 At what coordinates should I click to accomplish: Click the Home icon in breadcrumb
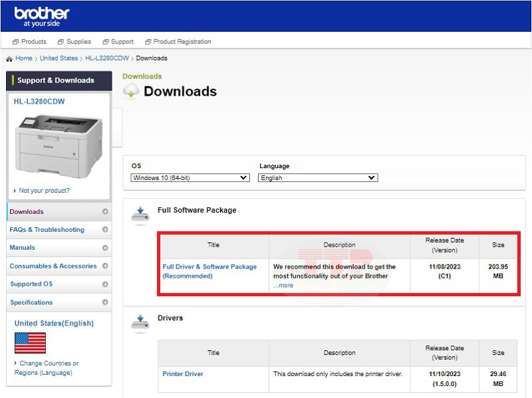tap(9, 58)
